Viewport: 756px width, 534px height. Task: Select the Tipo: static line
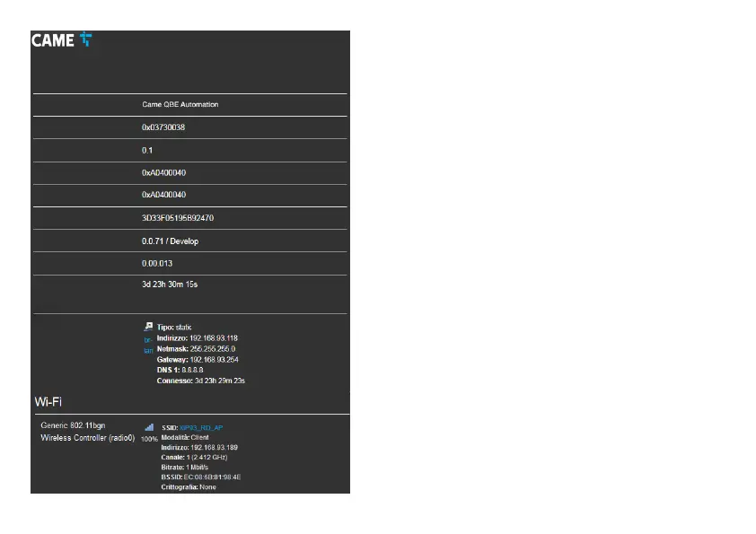pos(174,328)
